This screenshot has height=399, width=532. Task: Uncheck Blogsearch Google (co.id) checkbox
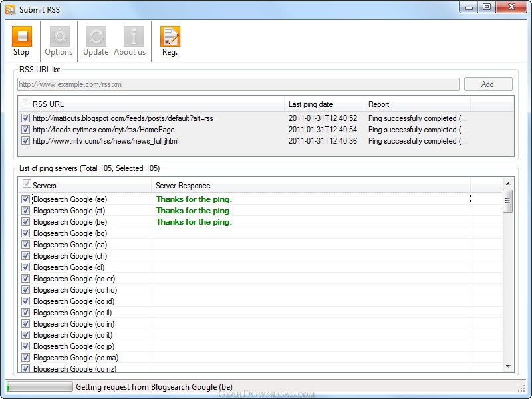[x=25, y=301]
